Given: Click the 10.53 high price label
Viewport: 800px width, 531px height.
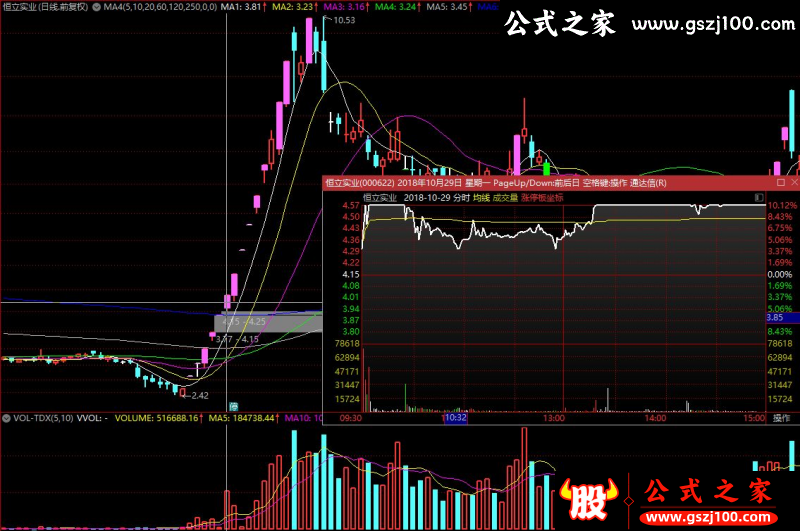Looking at the screenshot, I should coord(344,20).
